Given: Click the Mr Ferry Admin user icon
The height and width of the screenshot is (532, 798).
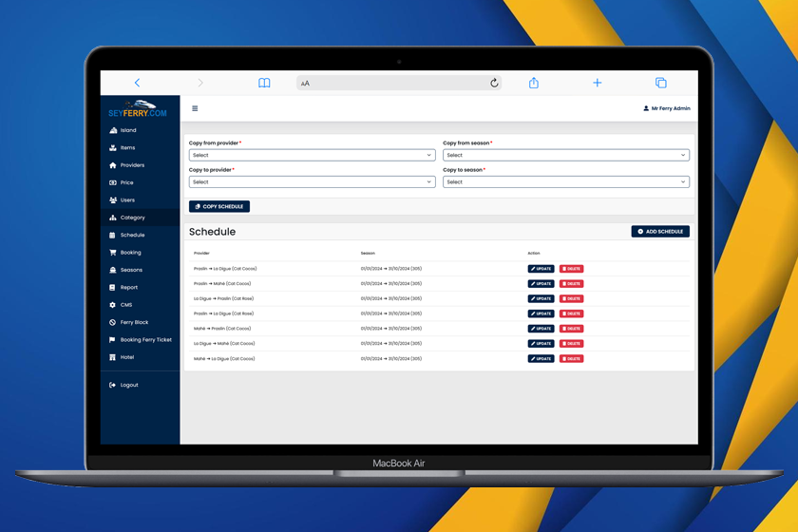Looking at the screenshot, I should (646, 108).
